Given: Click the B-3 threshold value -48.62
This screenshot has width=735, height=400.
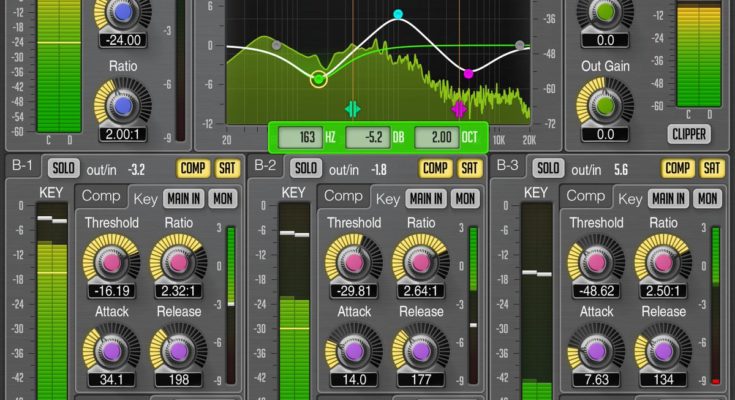Looking at the screenshot, I should pyautogui.click(x=596, y=291).
